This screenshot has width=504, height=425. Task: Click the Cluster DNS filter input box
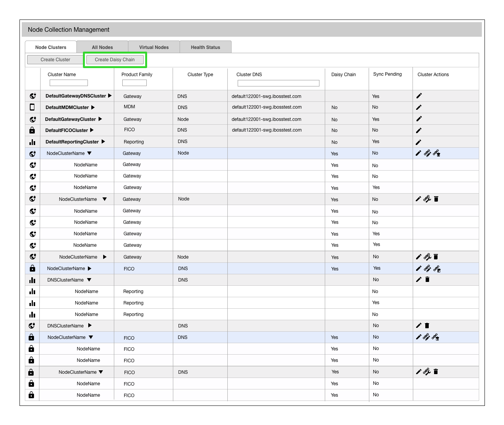pos(279,83)
